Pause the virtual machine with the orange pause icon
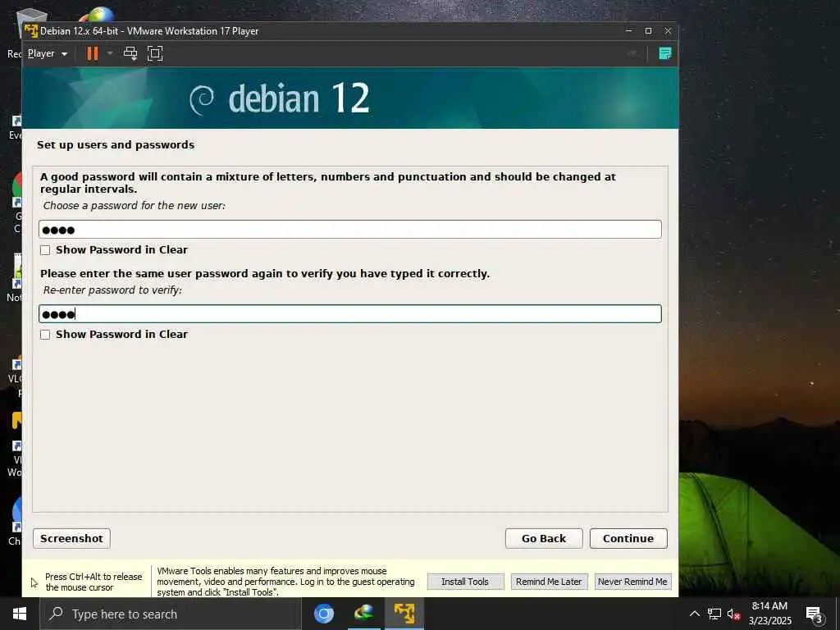 coord(93,53)
